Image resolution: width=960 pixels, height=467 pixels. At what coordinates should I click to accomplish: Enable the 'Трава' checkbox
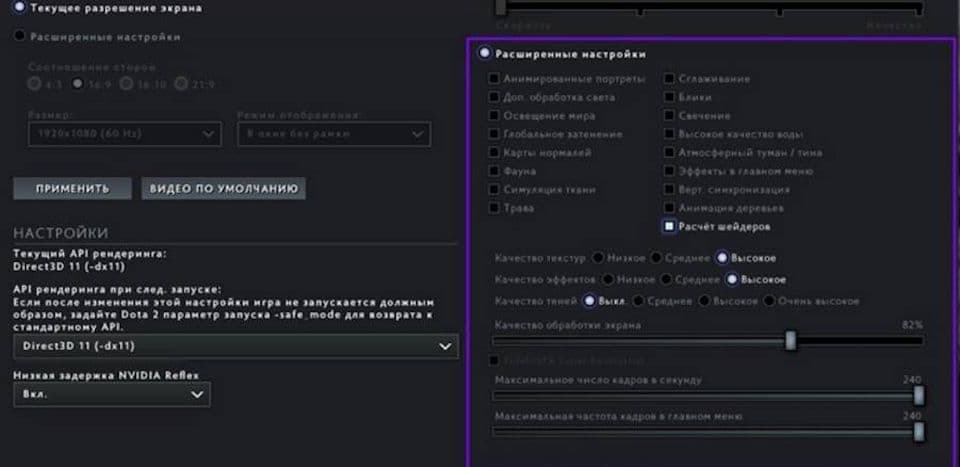(x=494, y=208)
